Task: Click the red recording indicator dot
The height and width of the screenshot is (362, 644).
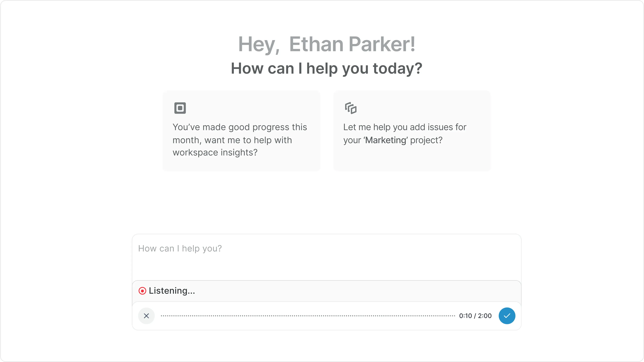Action: pos(142,291)
